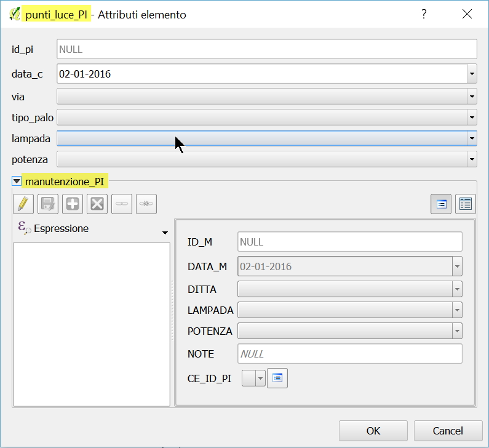This screenshot has width=489, height=448.
Task: Click the help question mark in title bar
Action: click(424, 14)
